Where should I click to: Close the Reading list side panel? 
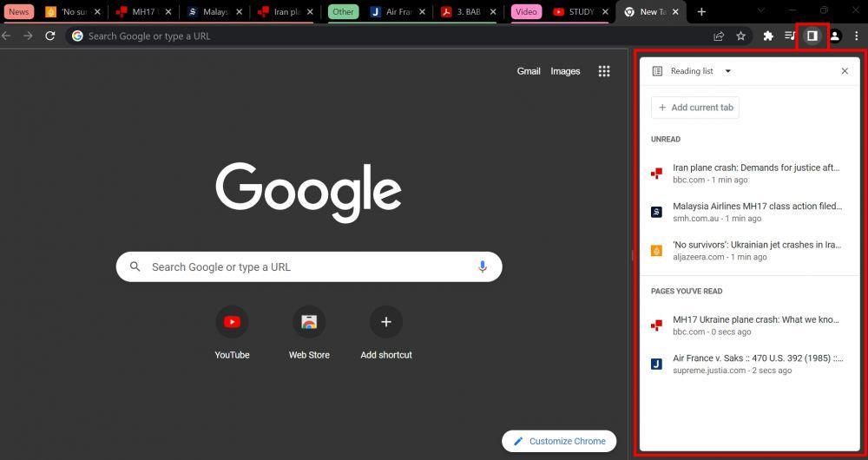[845, 71]
